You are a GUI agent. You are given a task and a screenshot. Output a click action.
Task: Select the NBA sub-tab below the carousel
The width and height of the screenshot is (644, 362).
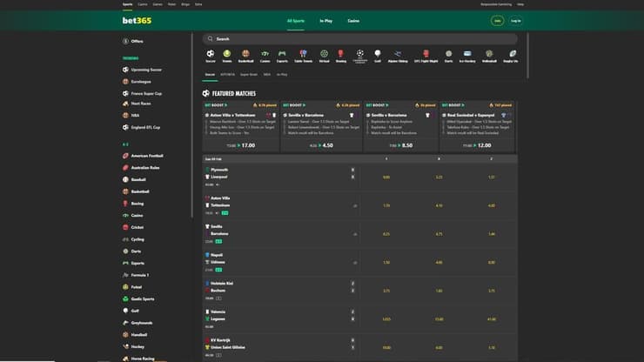pos(267,74)
